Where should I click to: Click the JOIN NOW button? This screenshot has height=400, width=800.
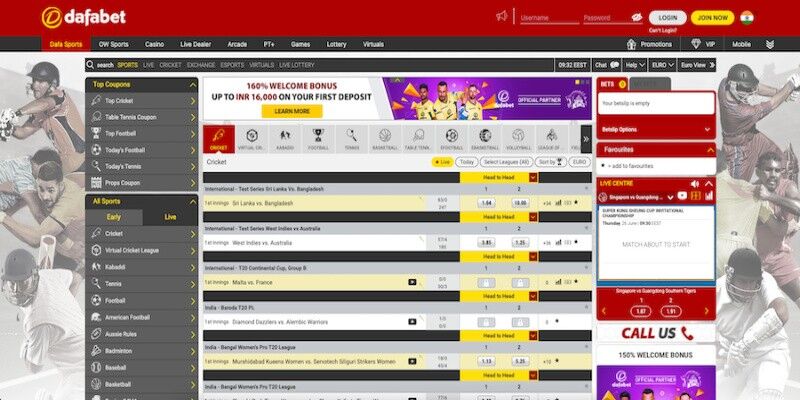[x=713, y=18]
